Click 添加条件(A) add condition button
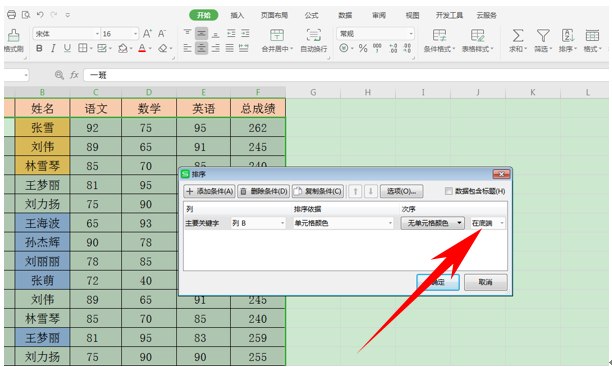This screenshot has width=612, height=367. click(210, 191)
